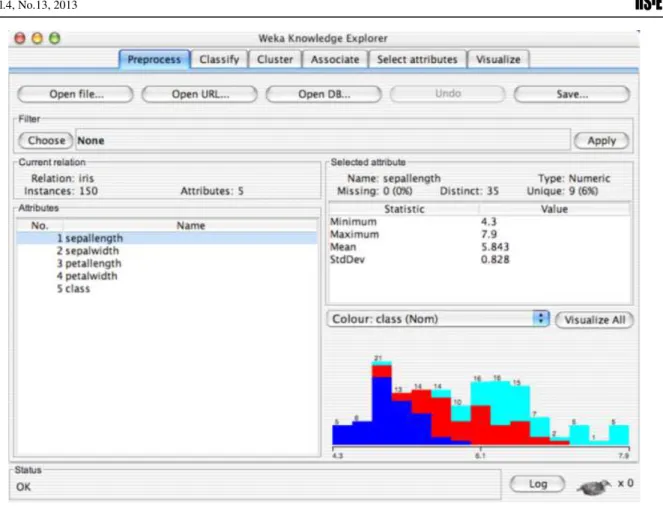Apply the filter with the Apply button

tap(602, 140)
